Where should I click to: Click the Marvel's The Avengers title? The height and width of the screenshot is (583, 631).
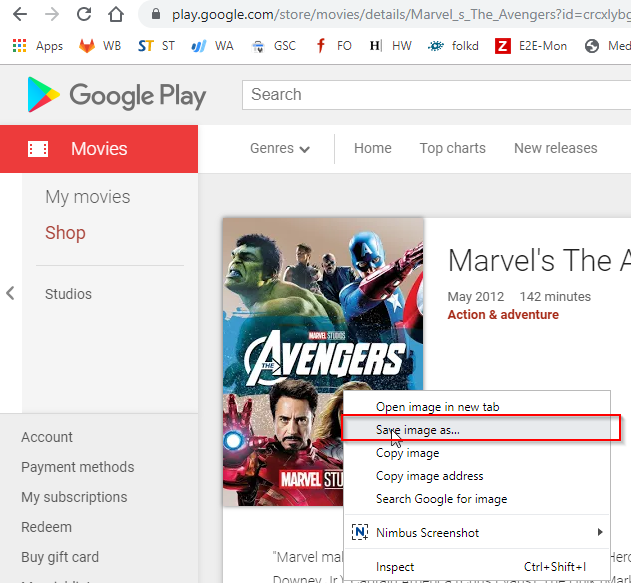point(539,260)
